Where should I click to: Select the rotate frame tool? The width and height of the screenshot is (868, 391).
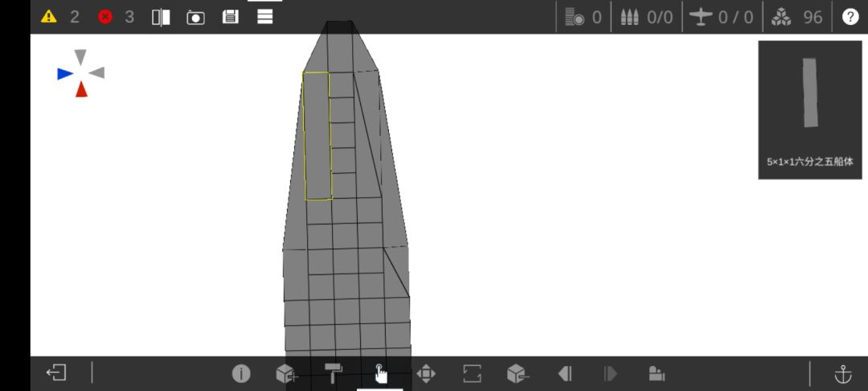(x=472, y=374)
